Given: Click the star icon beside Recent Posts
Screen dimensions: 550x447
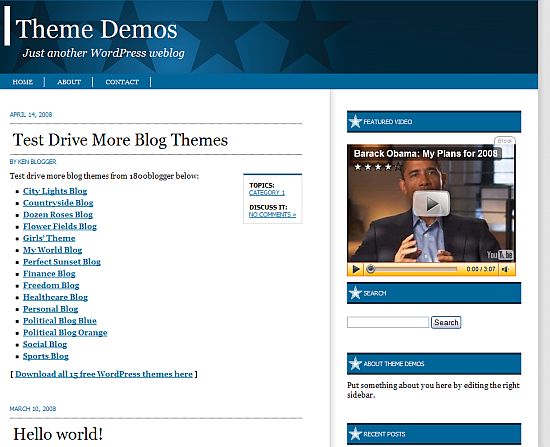Looking at the screenshot, I should [x=355, y=434].
